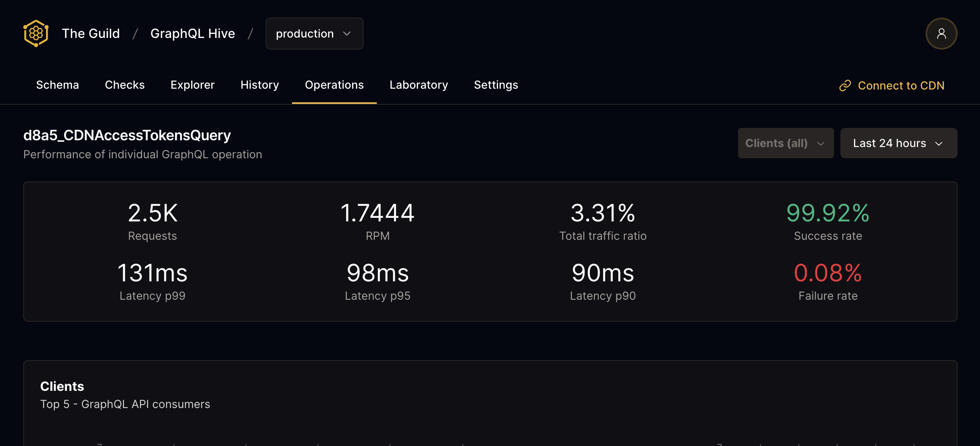Switch to the Schema tab
Viewport: 980px width, 446px height.
57,84
